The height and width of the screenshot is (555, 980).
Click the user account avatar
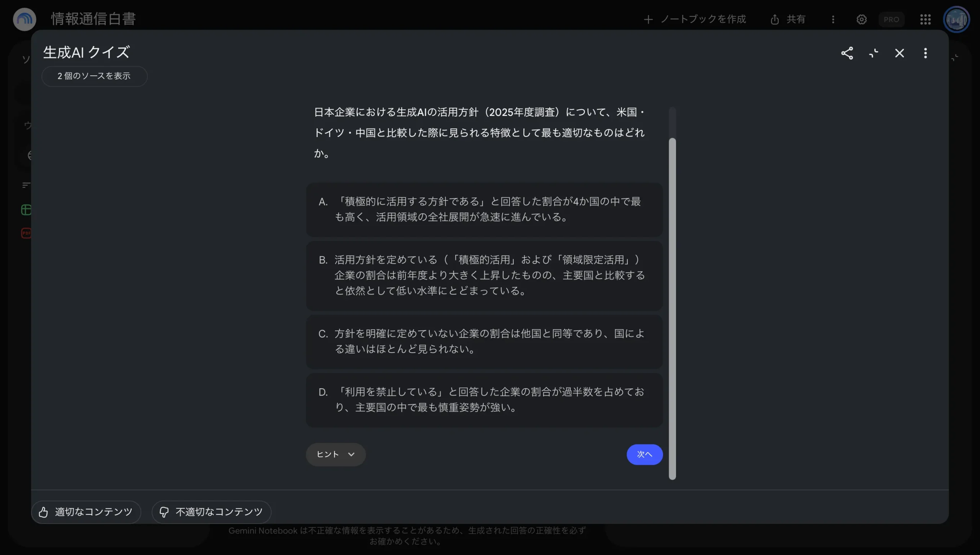(x=956, y=20)
